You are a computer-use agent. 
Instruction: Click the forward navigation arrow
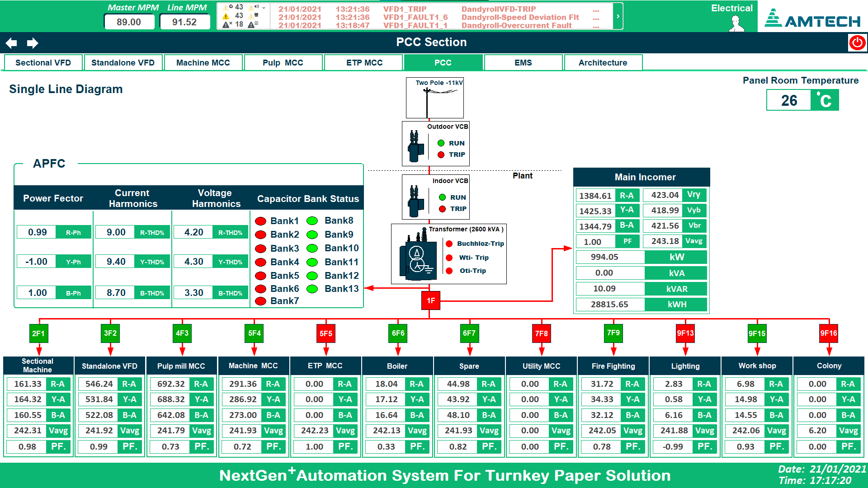click(x=33, y=43)
